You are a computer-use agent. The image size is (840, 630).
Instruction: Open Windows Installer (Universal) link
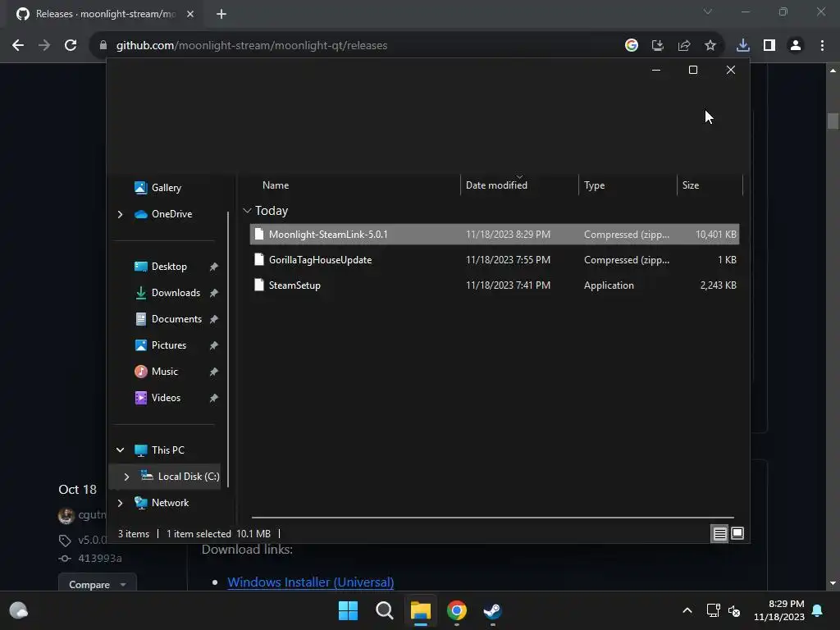pos(311,582)
